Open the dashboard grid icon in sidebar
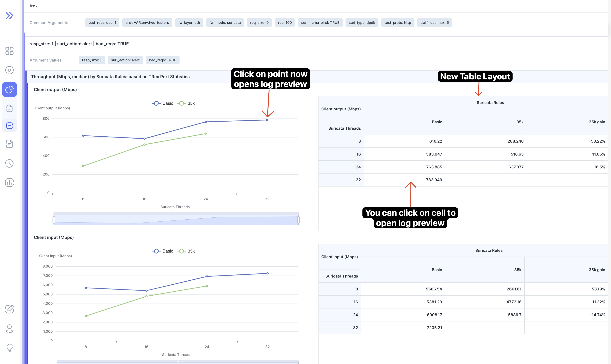 coord(9,51)
